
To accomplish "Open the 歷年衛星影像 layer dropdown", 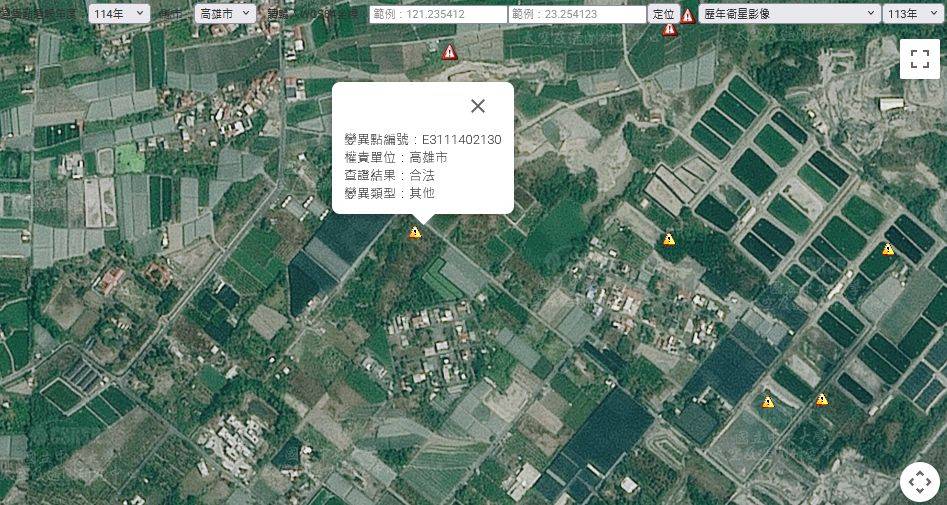I will pos(788,14).
